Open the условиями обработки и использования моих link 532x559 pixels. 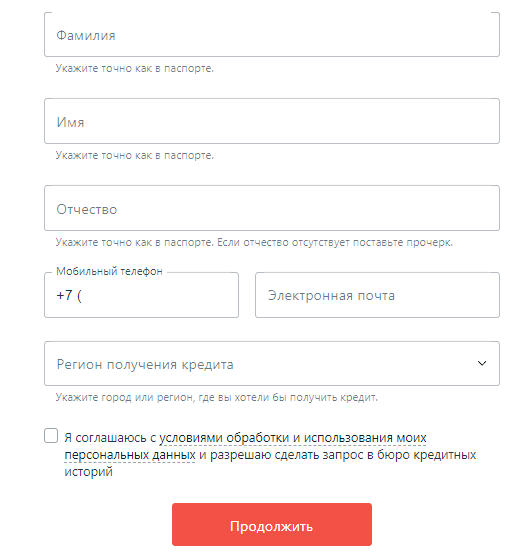point(293,438)
